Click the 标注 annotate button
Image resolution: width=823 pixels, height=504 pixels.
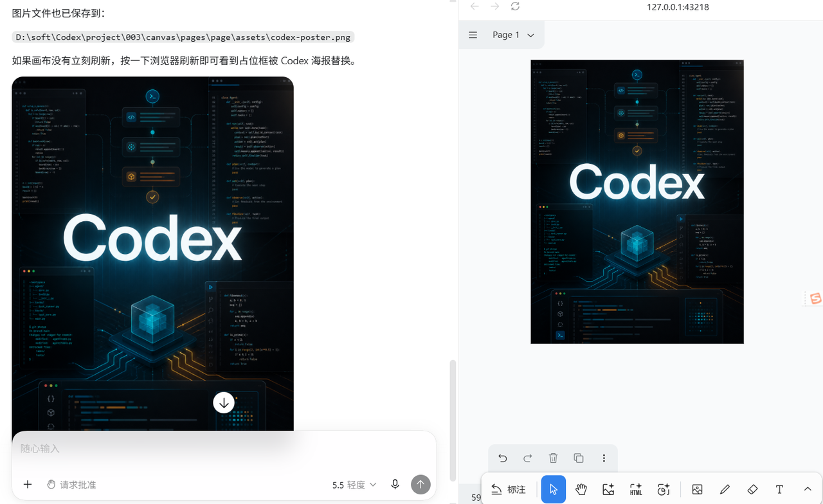click(x=509, y=490)
